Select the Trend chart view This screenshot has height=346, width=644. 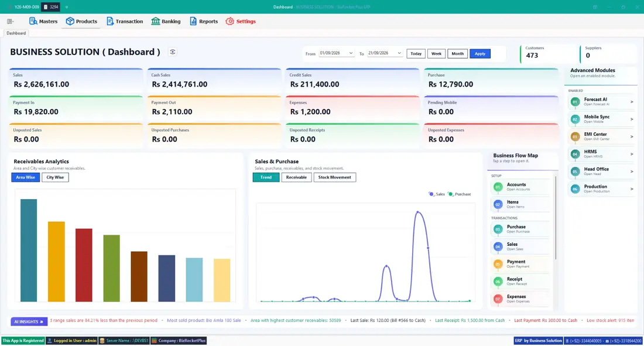point(266,177)
